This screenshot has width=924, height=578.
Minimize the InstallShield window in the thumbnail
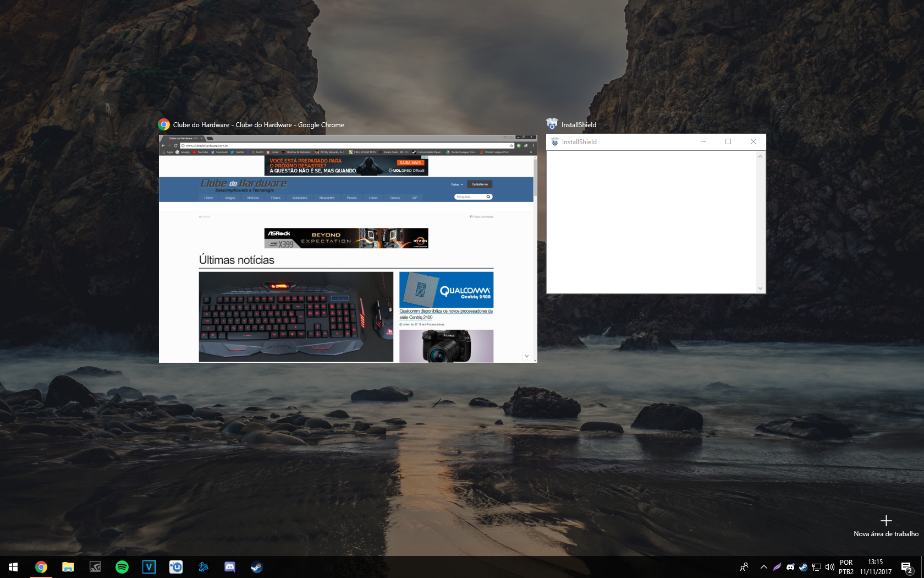click(703, 141)
